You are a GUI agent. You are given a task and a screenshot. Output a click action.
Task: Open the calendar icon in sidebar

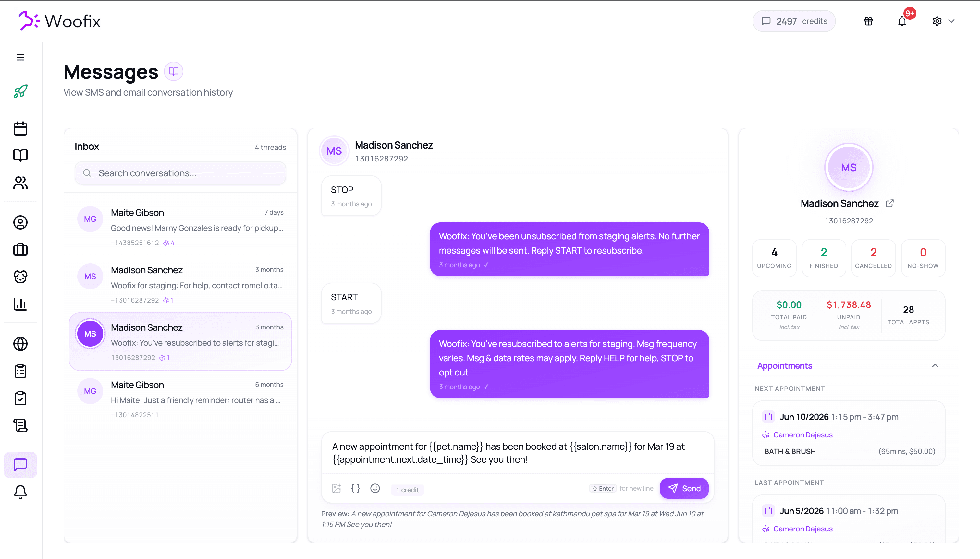[20, 128]
